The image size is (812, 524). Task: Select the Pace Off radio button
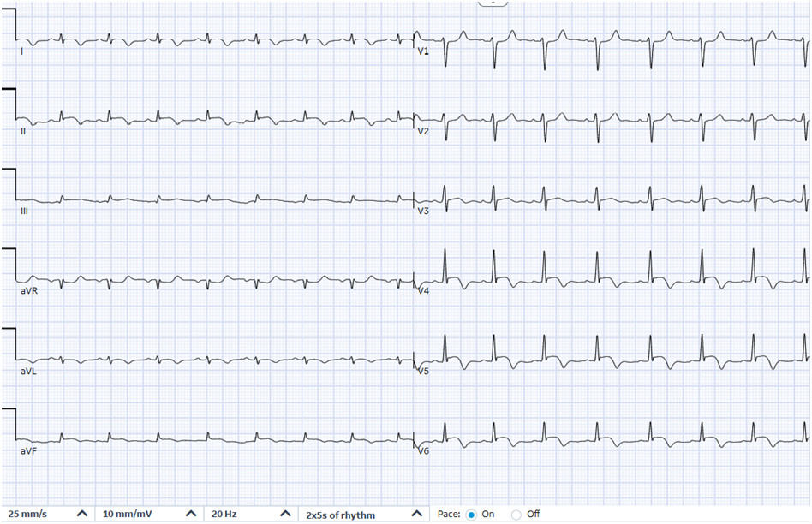516,515
